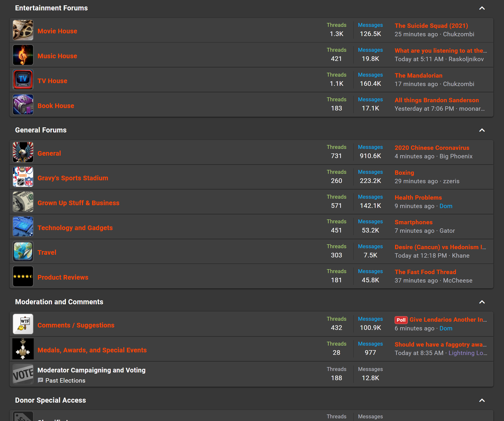Click the Comments / Suggestions WTF sign icon

coord(23,324)
